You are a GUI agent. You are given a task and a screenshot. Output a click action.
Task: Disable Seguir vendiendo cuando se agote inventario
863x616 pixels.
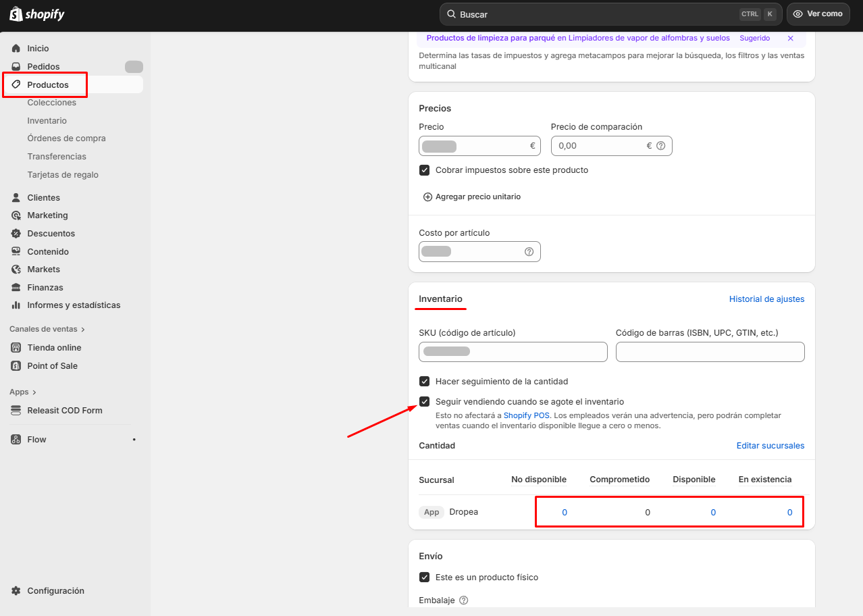424,402
